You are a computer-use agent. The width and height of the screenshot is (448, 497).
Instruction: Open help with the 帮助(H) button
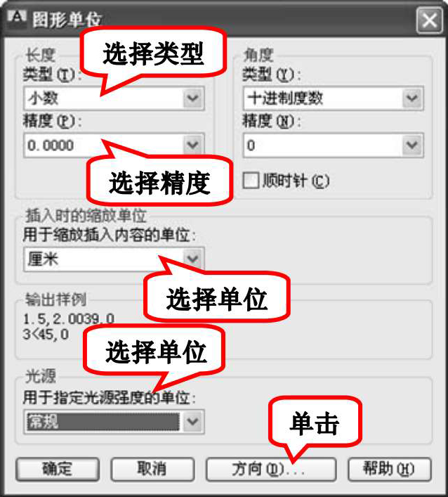390,469
